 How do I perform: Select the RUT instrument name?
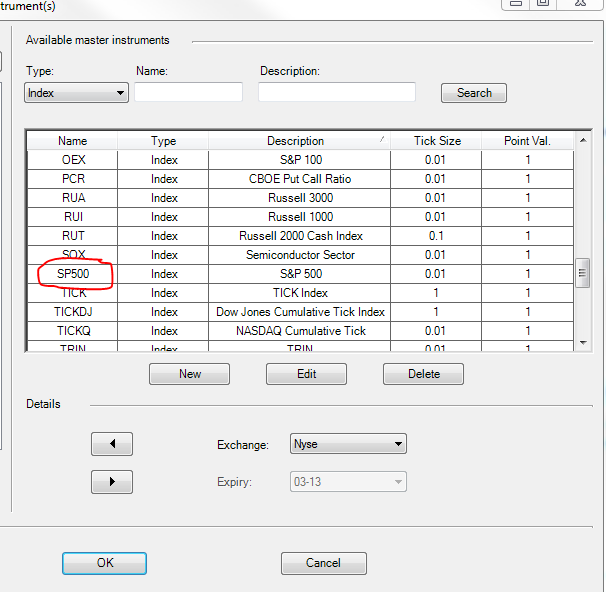[73, 236]
